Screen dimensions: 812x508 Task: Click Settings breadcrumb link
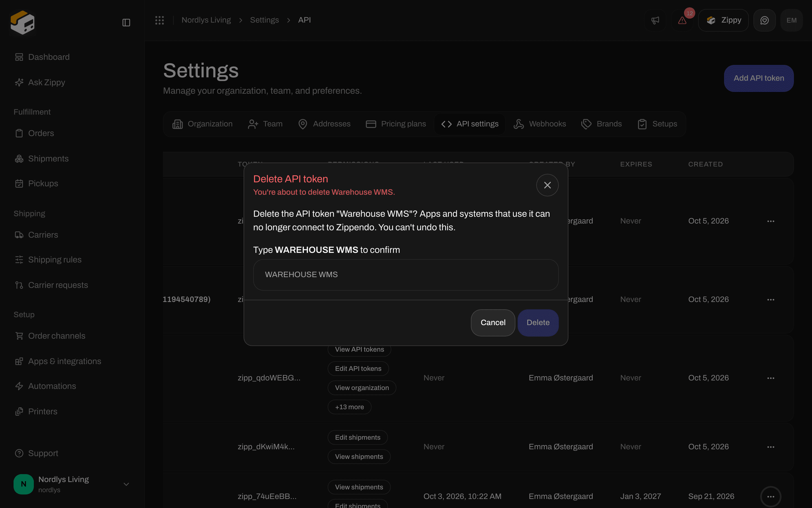pyautogui.click(x=264, y=20)
